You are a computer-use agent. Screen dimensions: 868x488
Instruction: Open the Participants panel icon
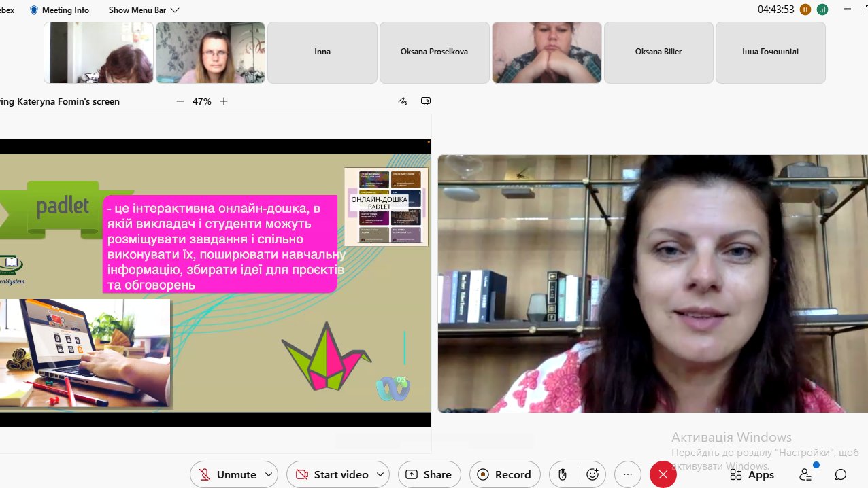805,474
